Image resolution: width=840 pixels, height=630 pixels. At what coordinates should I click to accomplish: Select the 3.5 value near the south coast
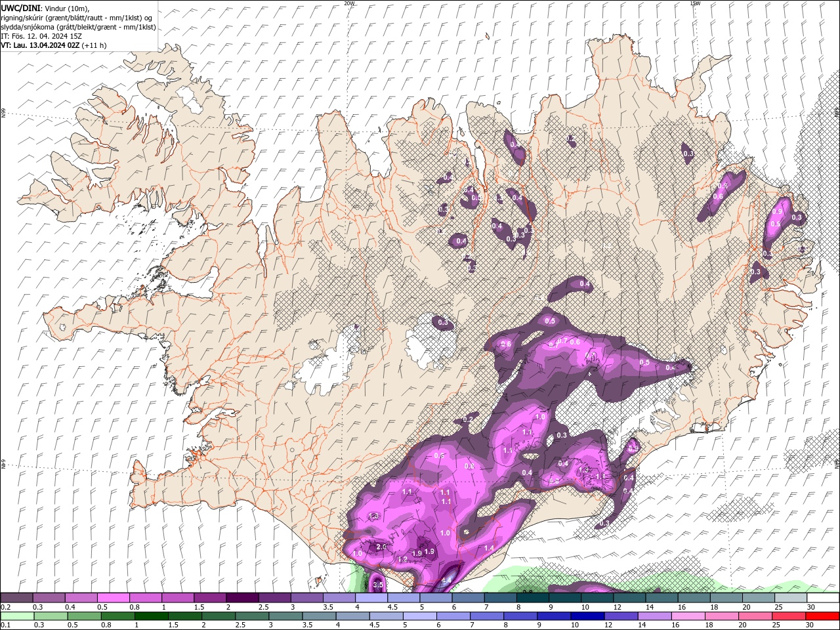pos(378,584)
